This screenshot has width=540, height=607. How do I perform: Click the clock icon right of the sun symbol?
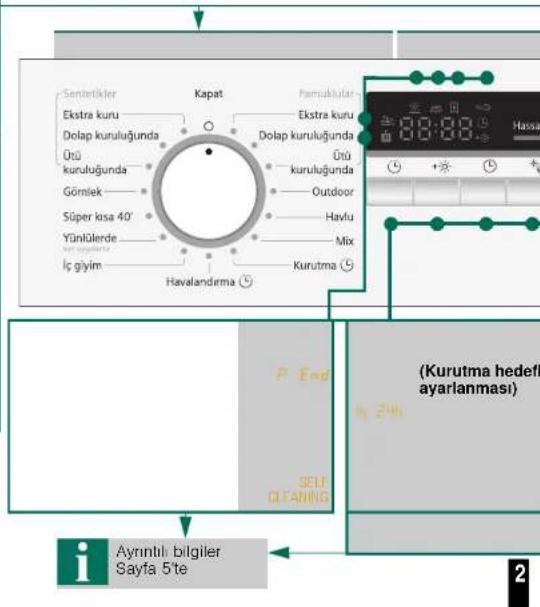point(490,166)
